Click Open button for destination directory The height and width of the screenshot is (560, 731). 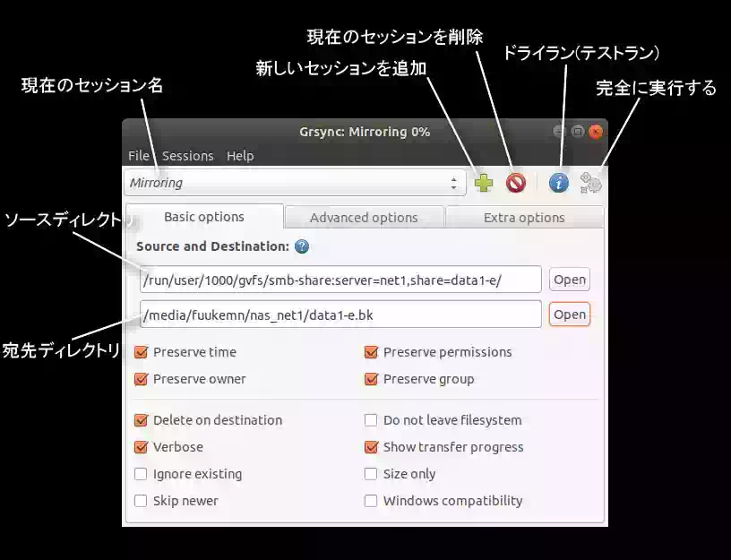click(570, 314)
